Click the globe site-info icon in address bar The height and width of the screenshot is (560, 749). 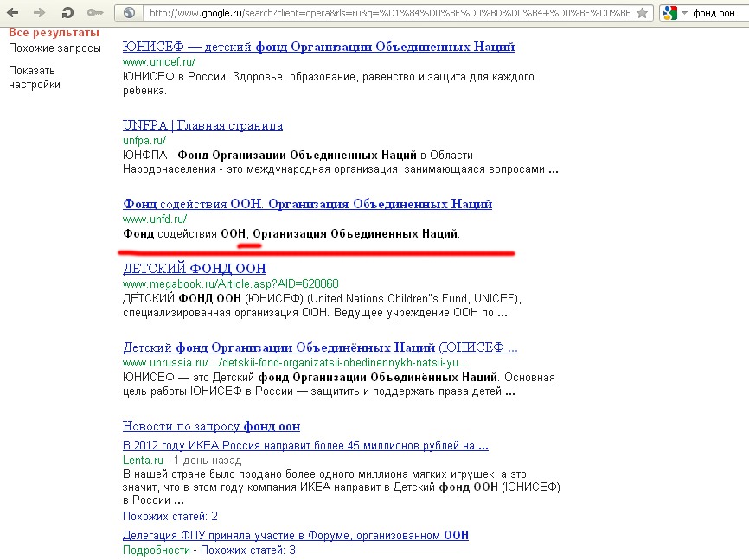pos(129,13)
